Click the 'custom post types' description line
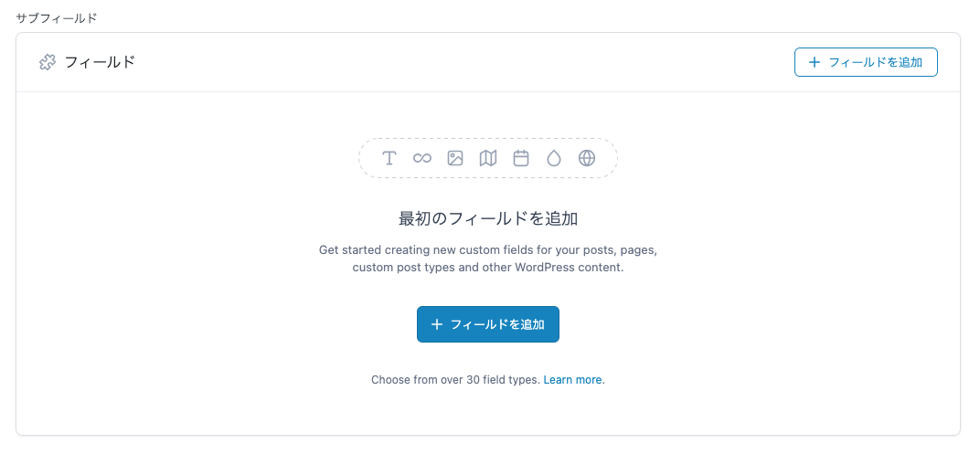980x454 pixels. [x=488, y=268]
